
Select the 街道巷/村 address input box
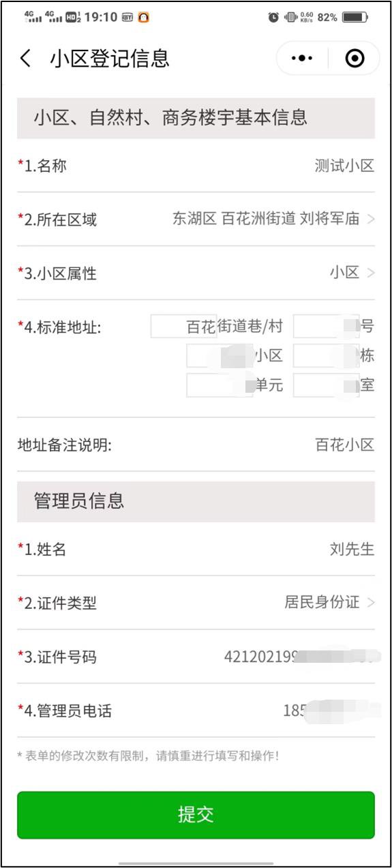184,327
